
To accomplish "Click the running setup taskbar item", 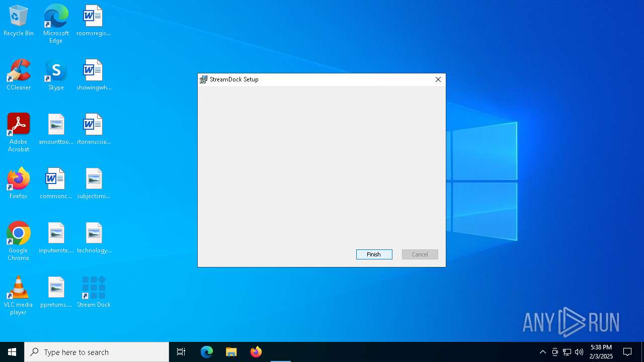I will (x=281, y=352).
